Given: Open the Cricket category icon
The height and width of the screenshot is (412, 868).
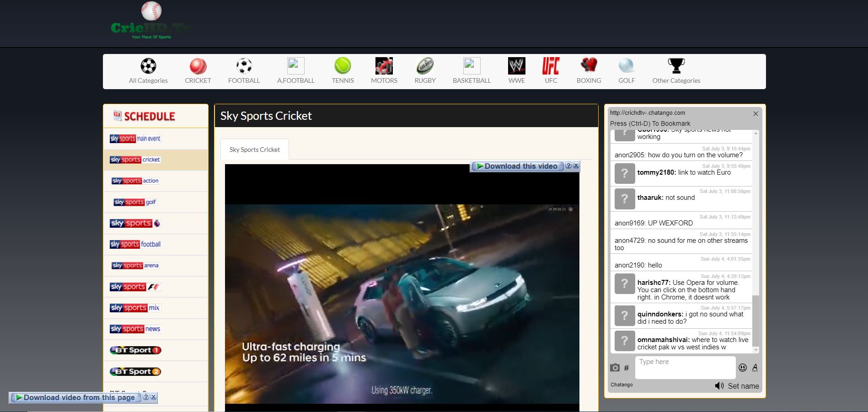Looking at the screenshot, I should click(198, 67).
